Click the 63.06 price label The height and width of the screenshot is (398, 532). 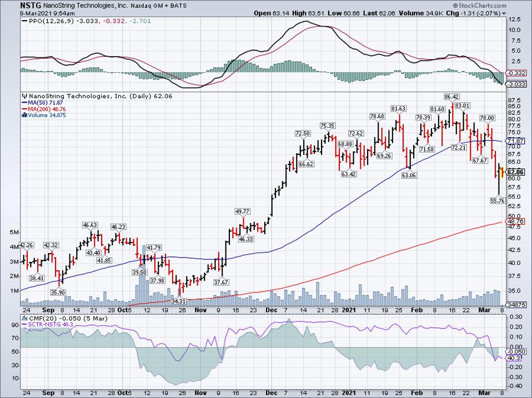(409, 175)
